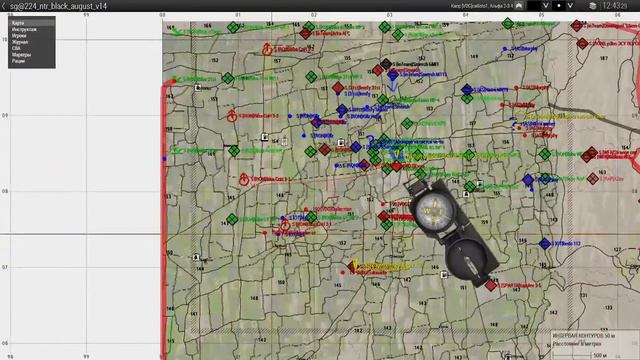This screenshot has height=360, width=640.
Task: Select the dot marker shape preview
Action: pyautogui.click(x=559, y=6)
